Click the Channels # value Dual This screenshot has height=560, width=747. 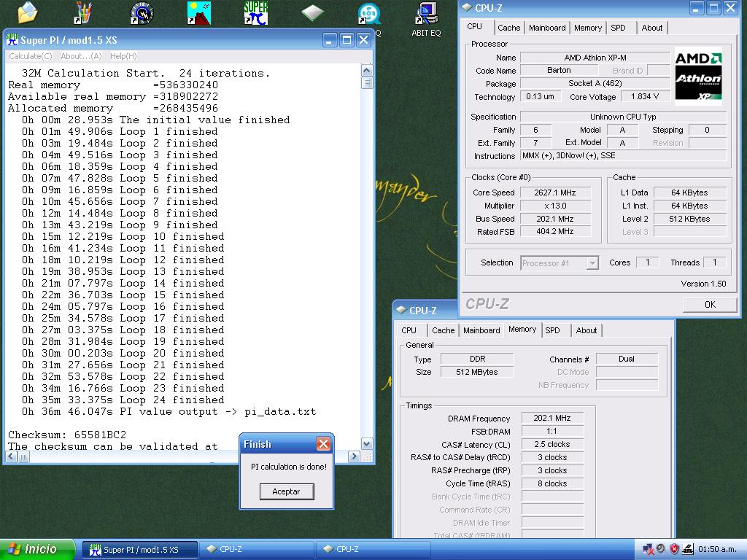pyautogui.click(x=627, y=359)
